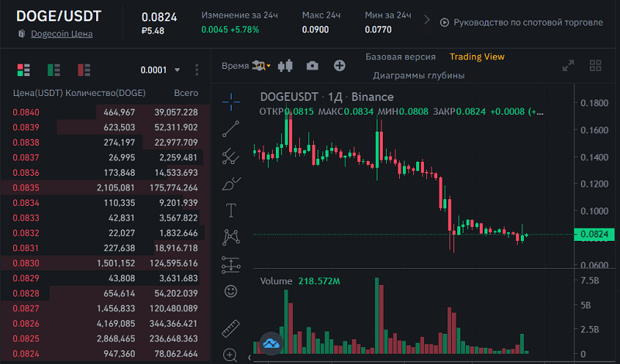
Task: Switch to Базовая версия chart tab
Action: [x=400, y=57]
